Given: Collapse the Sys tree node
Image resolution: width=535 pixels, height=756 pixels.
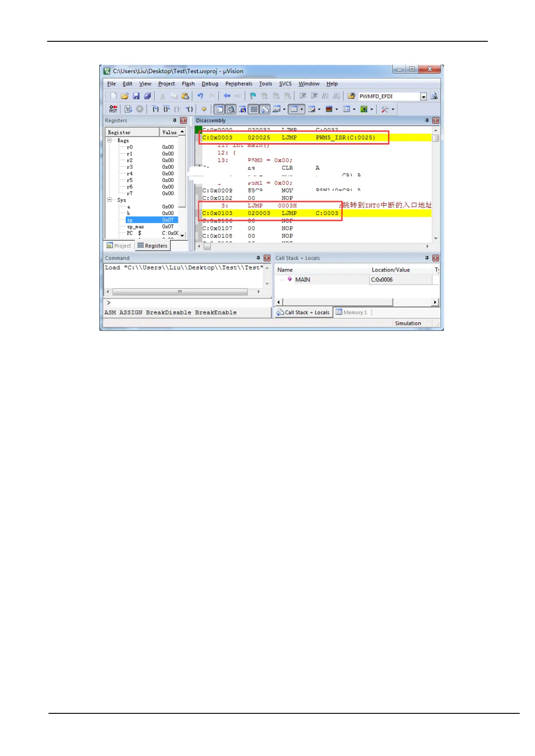Looking at the screenshot, I should (109, 200).
